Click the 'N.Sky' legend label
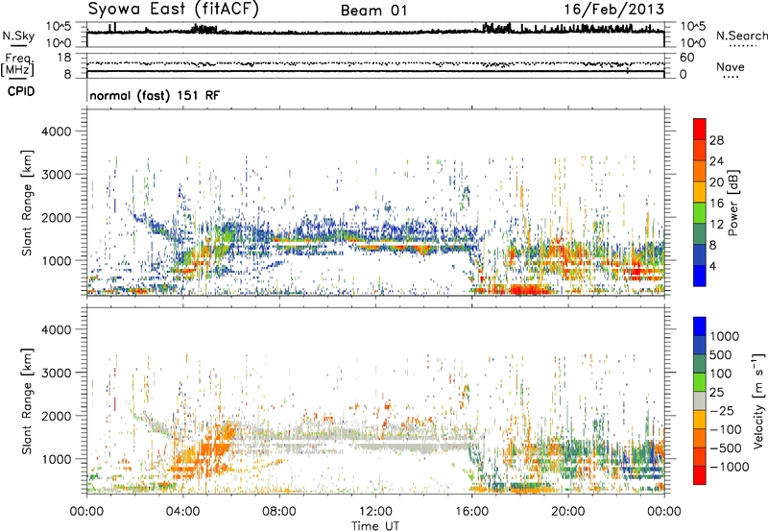The width and height of the screenshot is (768, 532). pos(18,36)
